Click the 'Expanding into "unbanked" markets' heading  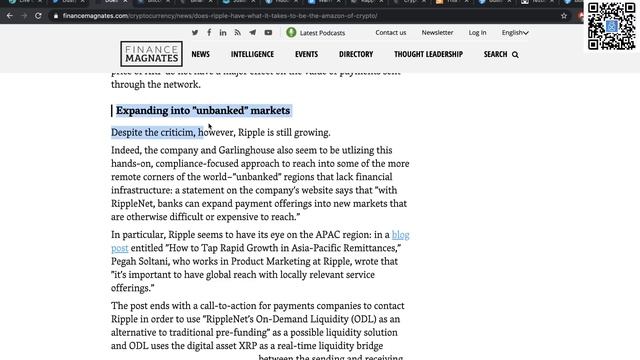pyautogui.click(x=203, y=111)
